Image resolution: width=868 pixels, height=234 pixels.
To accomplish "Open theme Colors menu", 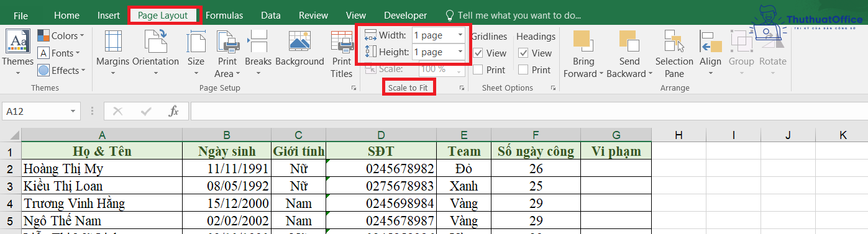I will tap(60, 36).
